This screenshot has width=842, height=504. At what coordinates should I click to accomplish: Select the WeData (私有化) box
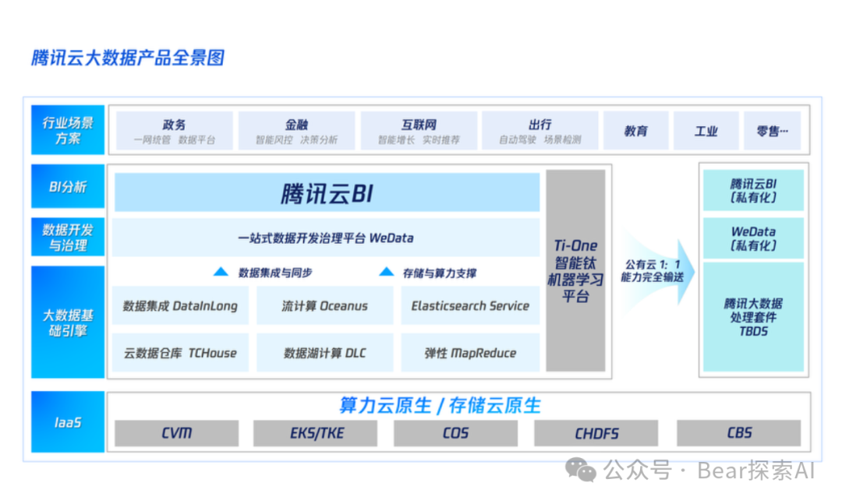tap(753, 238)
